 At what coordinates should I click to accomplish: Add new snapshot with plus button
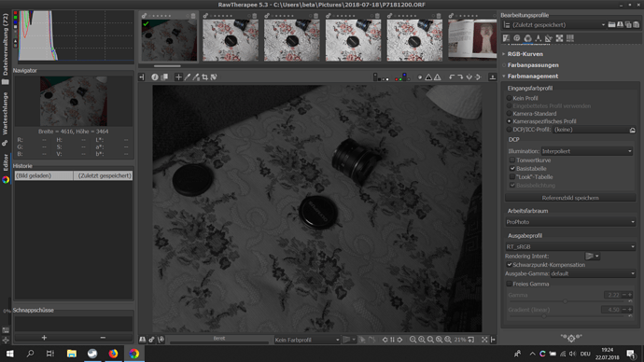(44, 338)
